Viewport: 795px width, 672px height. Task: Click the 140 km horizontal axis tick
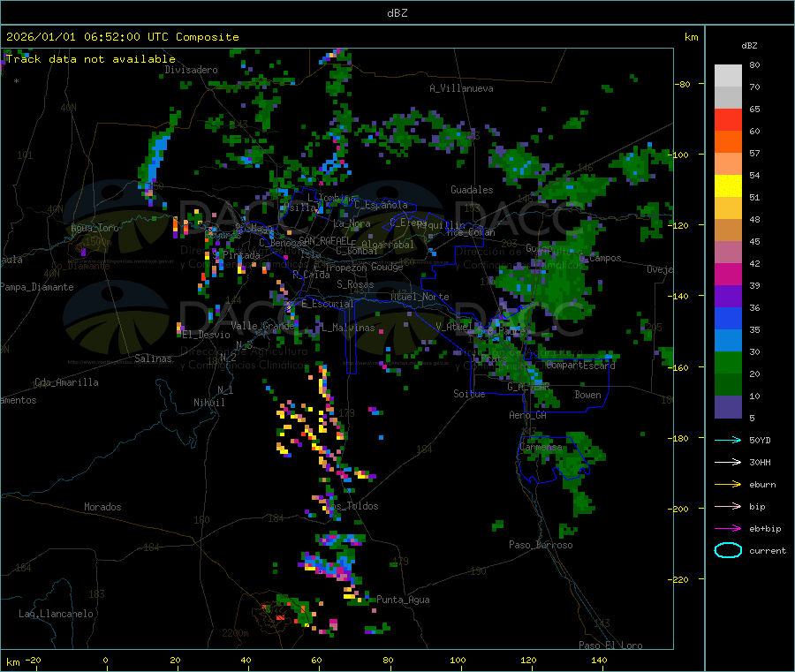[599, 660]
